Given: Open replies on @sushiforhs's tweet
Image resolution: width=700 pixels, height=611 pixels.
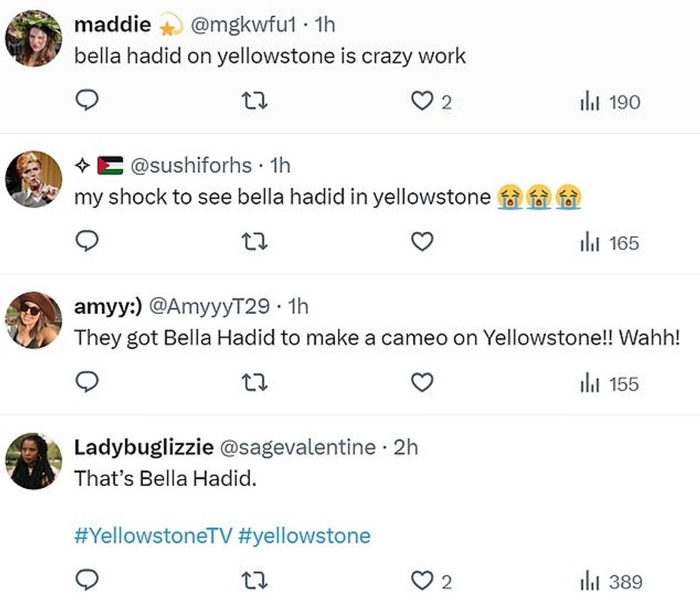Looking at the screenshot, I should [x=86, y=243].
